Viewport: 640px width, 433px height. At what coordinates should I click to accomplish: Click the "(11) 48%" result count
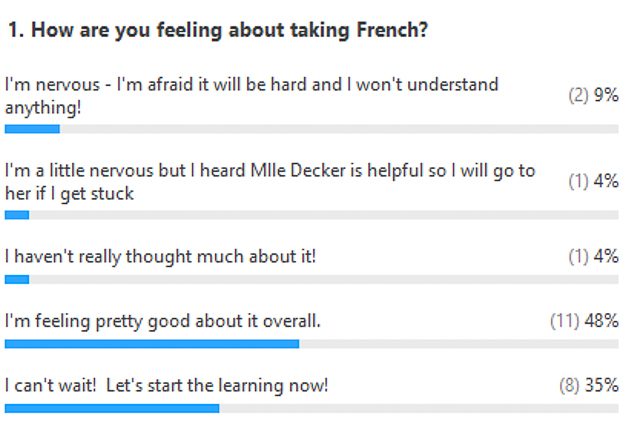click(584, 321)
